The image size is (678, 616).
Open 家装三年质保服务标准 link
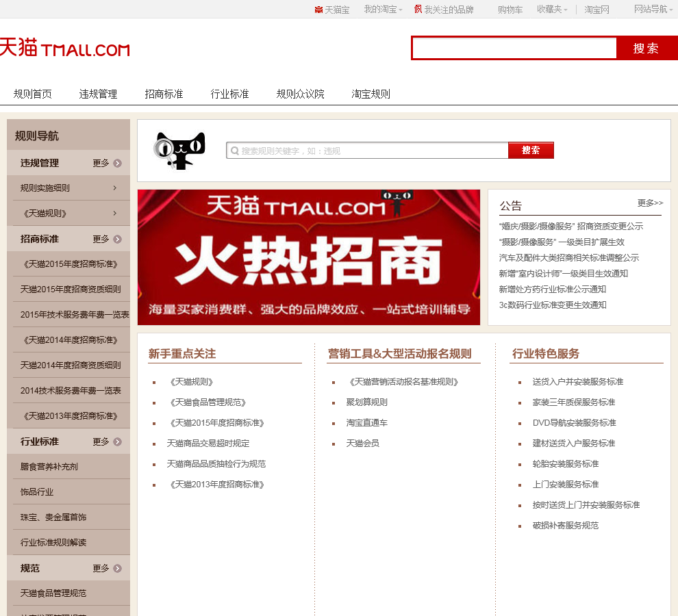(x=574, y=402)
